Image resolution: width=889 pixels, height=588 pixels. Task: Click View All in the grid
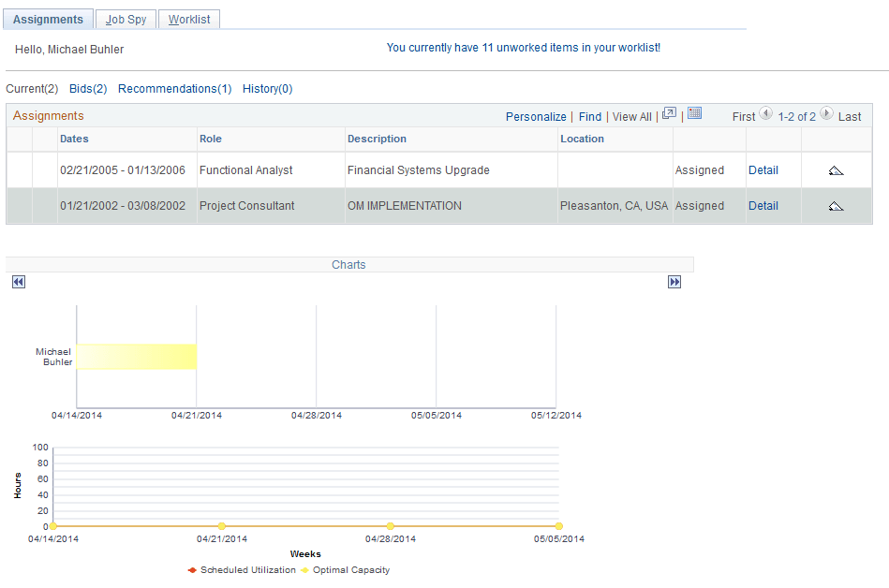pyautogui.click(x=632, y=117)
